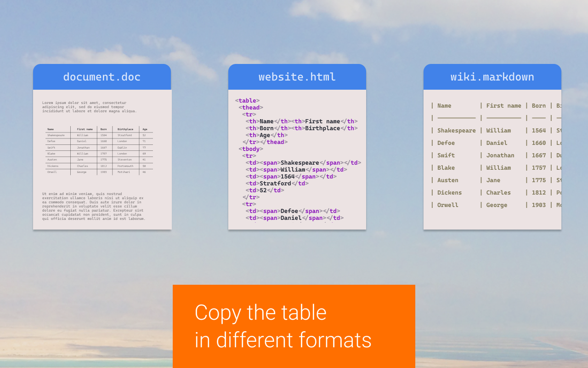Image resolution: width=588 pixels, height=368 pixels.
Task: Select "Dickens" in the wiki.markdown table
Action: [450, 193]
